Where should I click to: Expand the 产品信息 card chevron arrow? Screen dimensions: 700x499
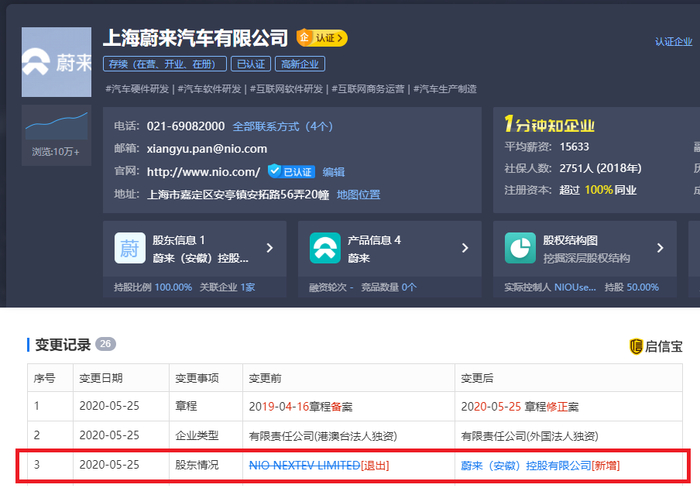[465, 248]
